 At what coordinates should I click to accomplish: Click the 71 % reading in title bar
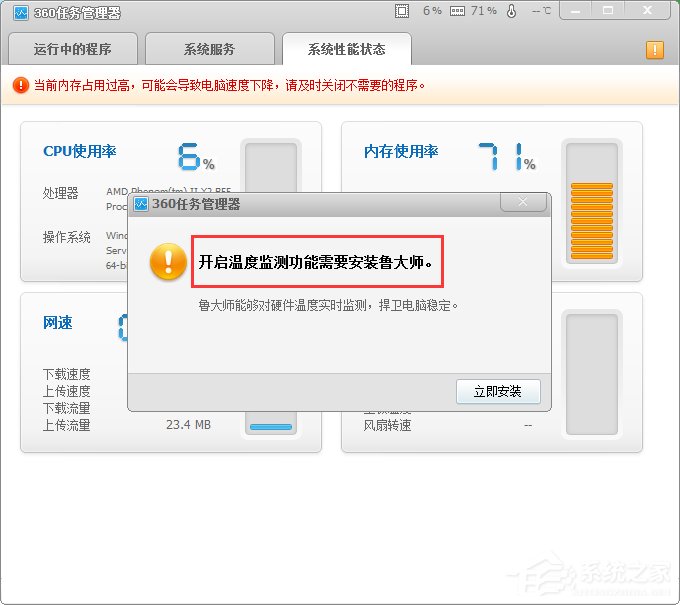(x=484, y=11)
